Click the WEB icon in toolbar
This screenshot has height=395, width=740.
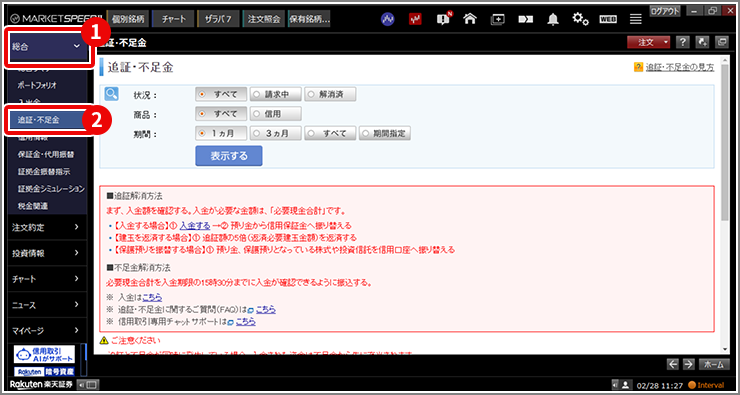[608, 19]
